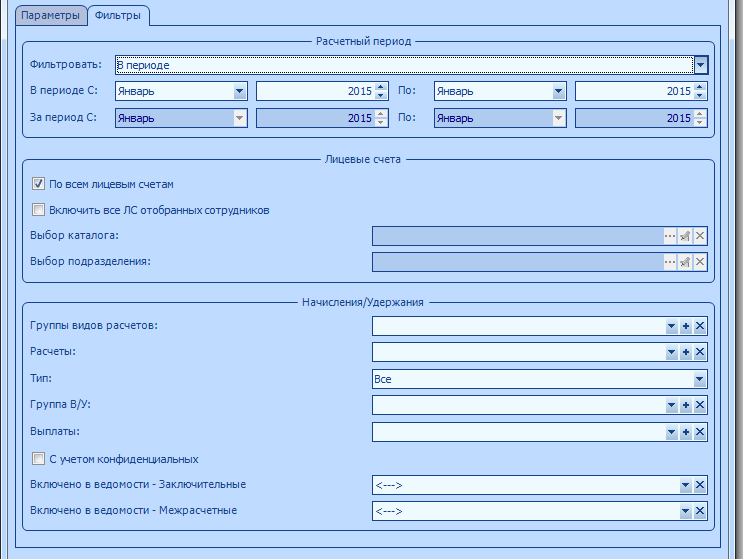Increase the В периоде С year value
The width and height of the screenshot is (743, 559).
coord(381,87)
